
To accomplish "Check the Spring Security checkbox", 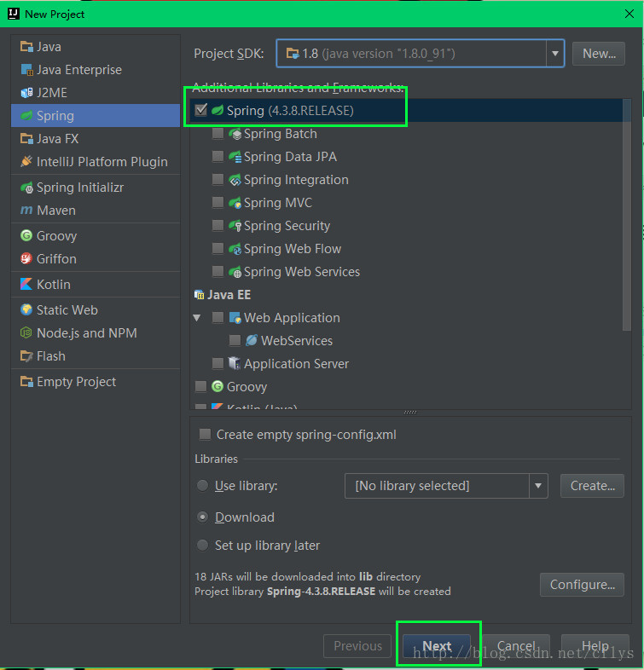I will coord(218,225).
